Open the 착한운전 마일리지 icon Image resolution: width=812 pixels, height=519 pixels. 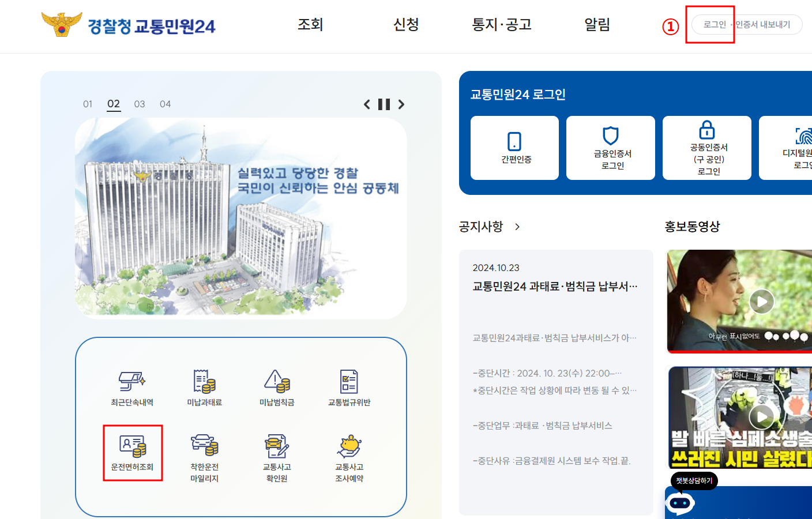[204, 459]
